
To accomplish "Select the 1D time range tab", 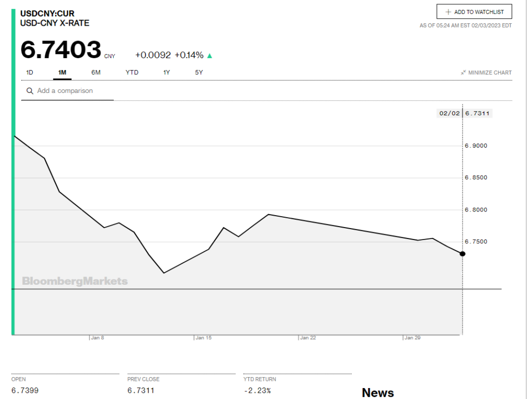I will tap(30, 72).
